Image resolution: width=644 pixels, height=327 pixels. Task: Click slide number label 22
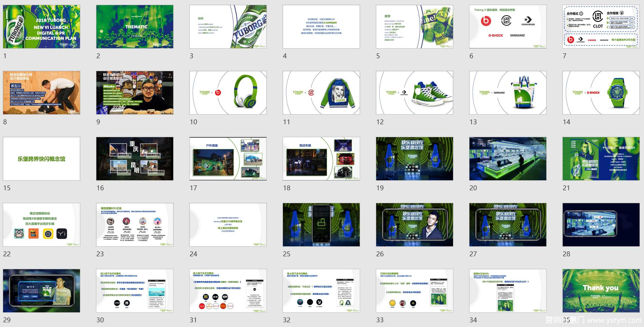pyautogui.click(x=7, y=254)
